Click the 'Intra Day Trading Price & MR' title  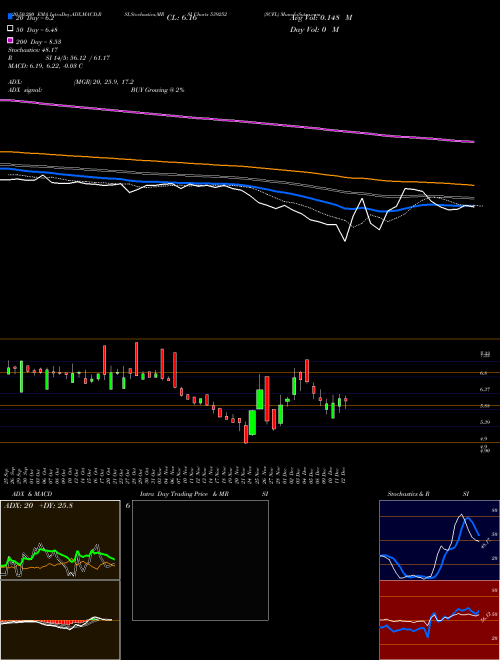[x=184, y=494]
